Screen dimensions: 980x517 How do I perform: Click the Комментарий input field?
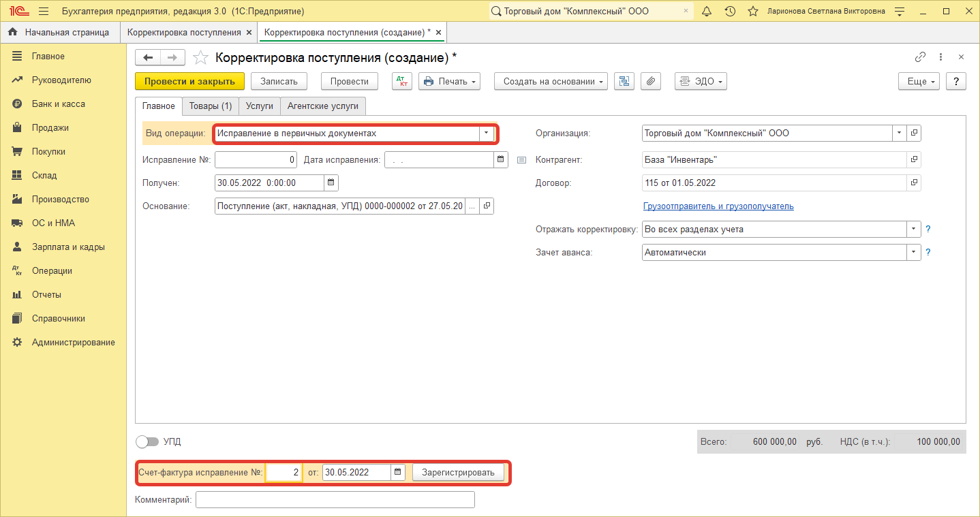point(335,500)
